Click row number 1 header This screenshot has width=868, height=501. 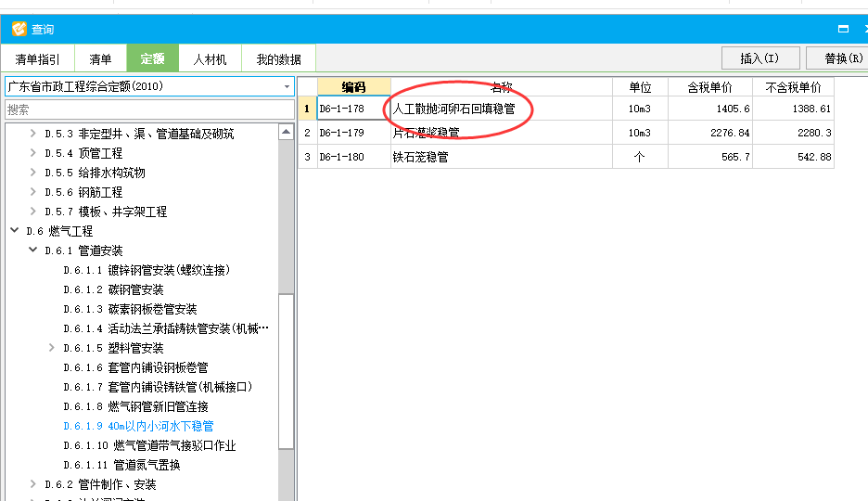point(307,109)
